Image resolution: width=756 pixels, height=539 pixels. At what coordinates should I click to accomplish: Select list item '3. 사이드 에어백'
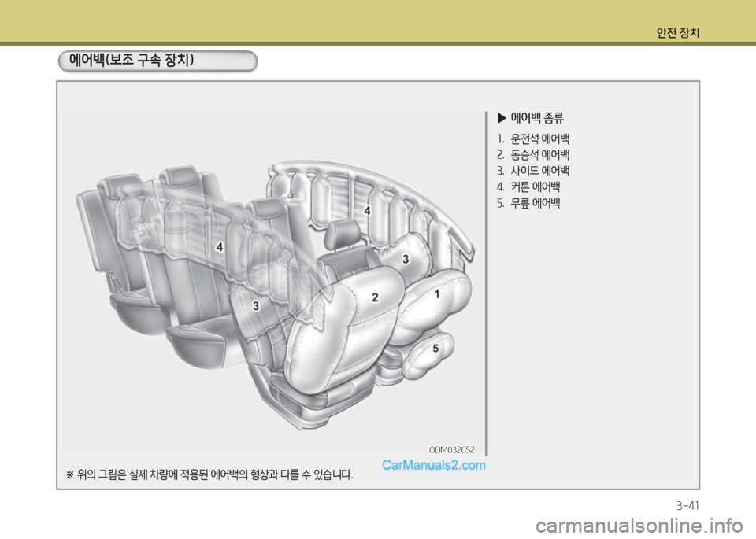click(x=533, y=171)
